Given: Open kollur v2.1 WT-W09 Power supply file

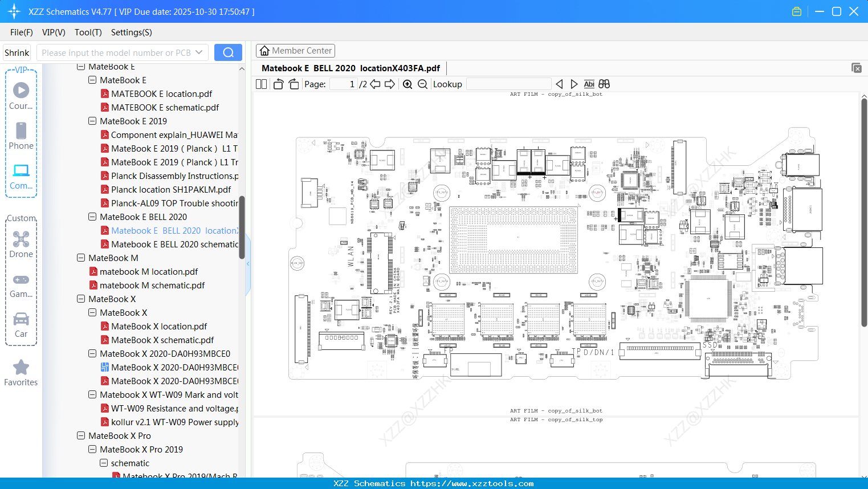Looking at the screenshot, I should coord(174,422).
